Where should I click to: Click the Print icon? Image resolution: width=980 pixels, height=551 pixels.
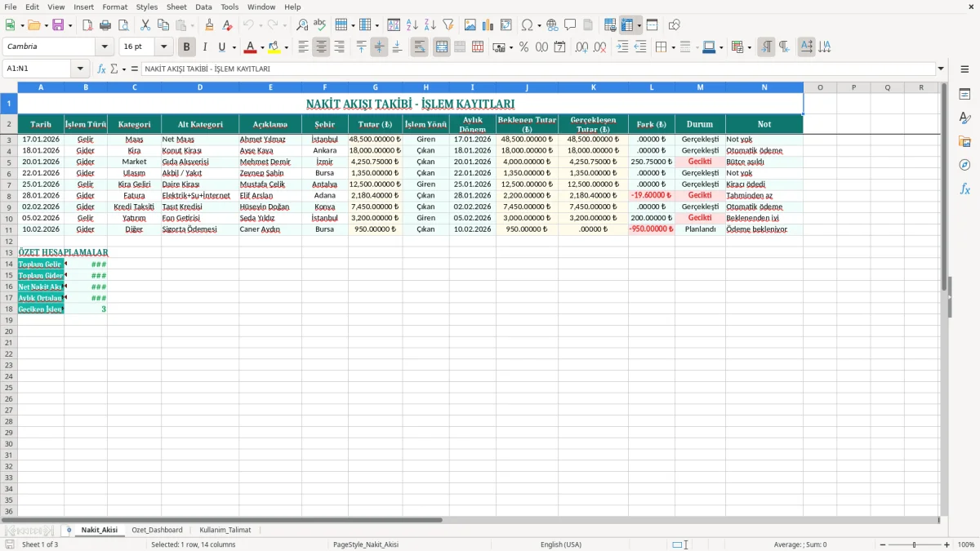tap(105, 25)
